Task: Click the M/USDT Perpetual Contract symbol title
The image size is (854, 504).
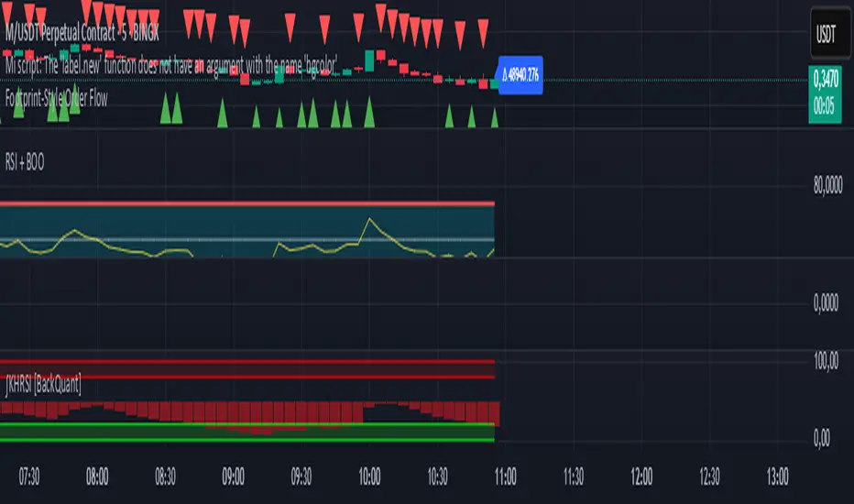Action: click(82, 33)
